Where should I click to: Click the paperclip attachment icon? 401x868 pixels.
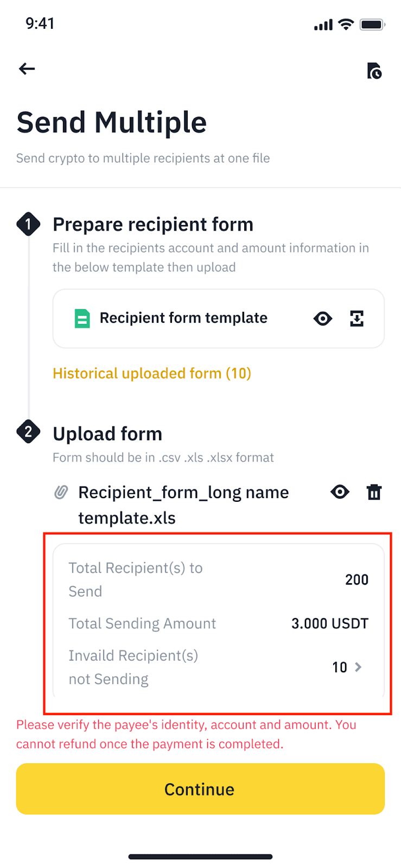click(x=61, y=492)
